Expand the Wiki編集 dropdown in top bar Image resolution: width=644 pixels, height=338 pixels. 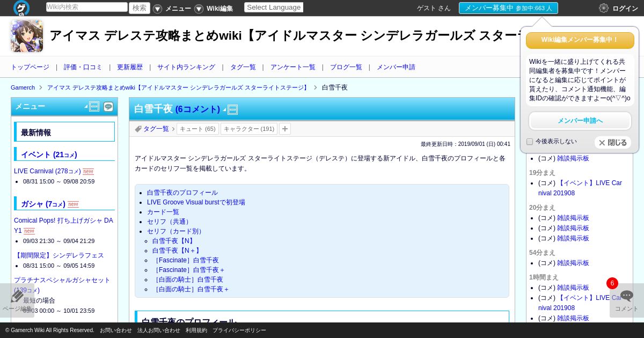[x=199, y=9]
